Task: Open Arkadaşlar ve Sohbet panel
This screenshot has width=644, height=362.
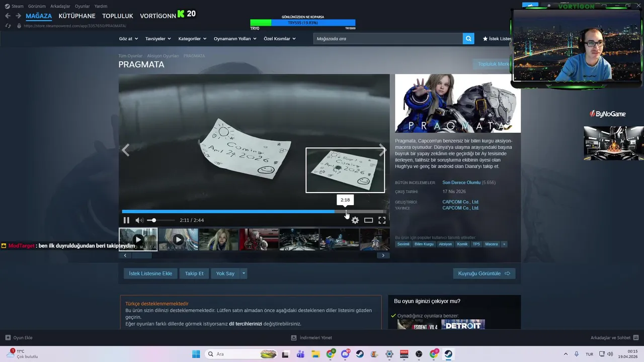Action: tap(615, 338)
